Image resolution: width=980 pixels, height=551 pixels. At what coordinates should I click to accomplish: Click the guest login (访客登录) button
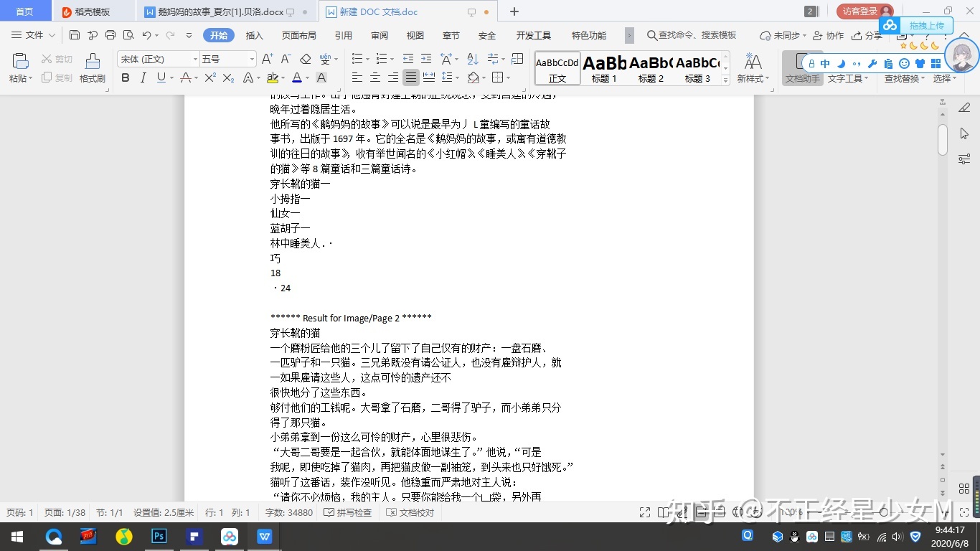click(865, 11)
